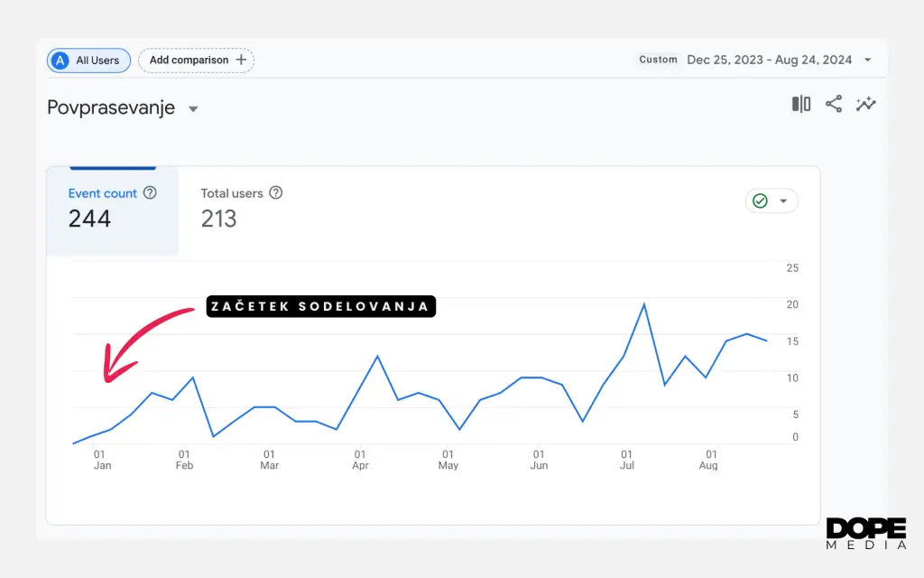Open the edit comparisons icon
This screenshot has width=924, height=578.
[801, 105]
